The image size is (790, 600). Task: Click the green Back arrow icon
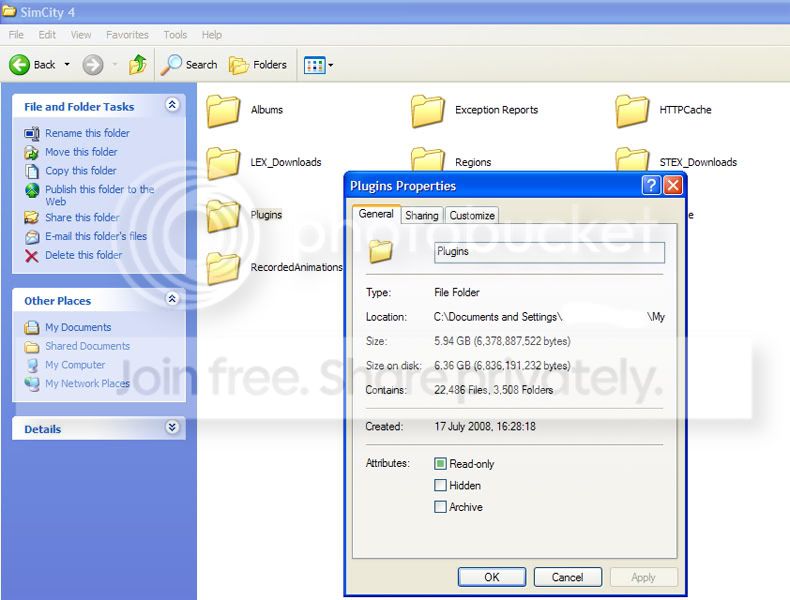[x=20, y=64]
